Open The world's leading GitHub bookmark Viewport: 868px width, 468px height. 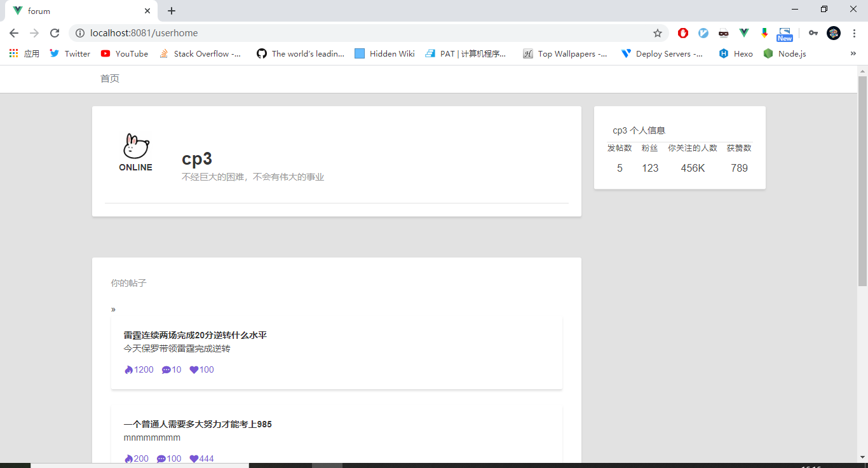click(x=301, y=54)
